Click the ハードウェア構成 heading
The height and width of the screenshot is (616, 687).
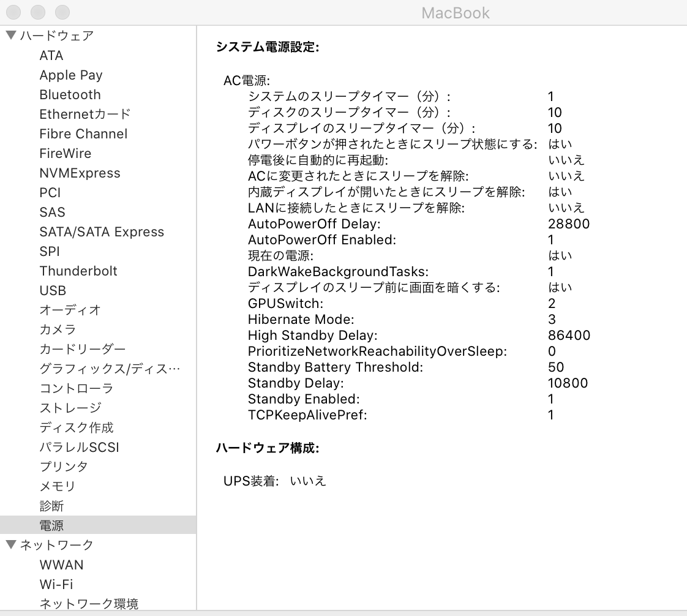tap(267, 448)
